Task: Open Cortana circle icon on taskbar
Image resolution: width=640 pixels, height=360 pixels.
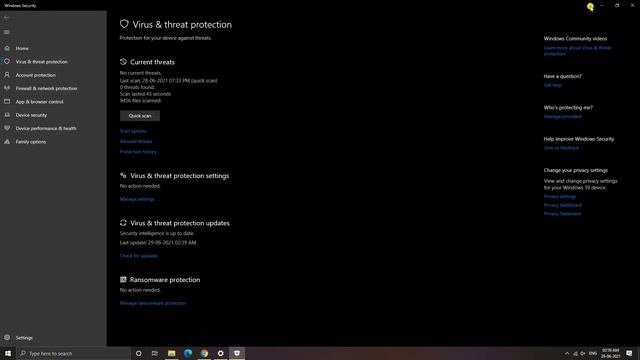Action: pos(138,353)
